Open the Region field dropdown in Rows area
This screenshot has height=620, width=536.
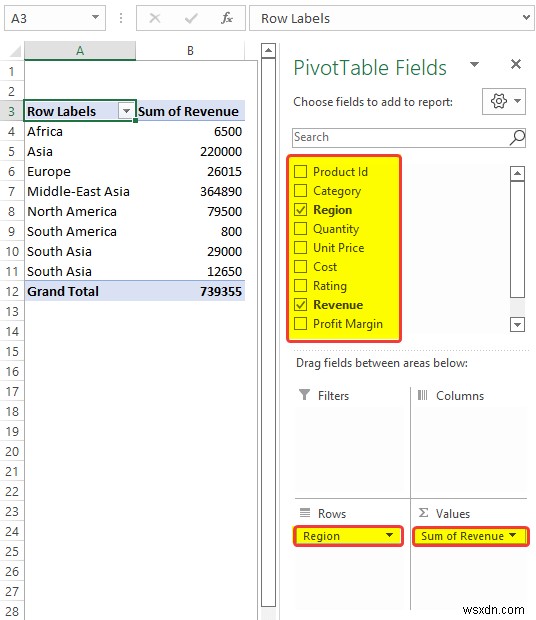pos(389,535)
